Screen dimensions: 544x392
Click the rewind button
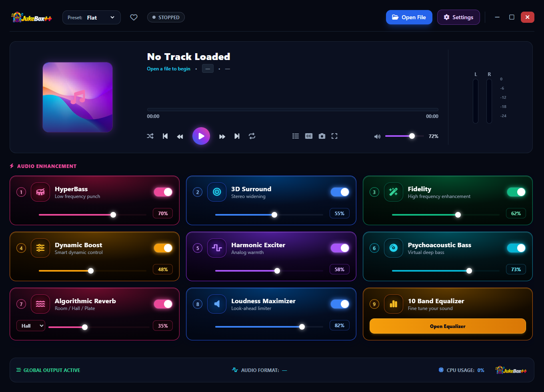click(x=180, y=136)
